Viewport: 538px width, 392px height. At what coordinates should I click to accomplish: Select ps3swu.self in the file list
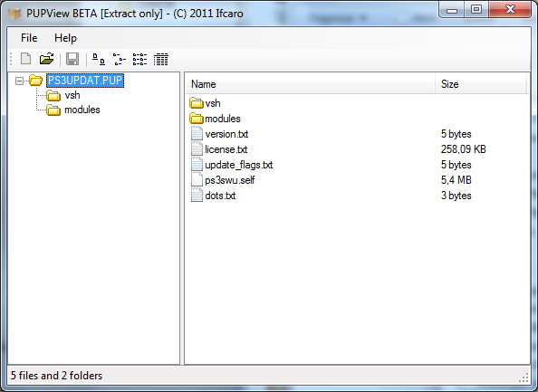[229, 180]
